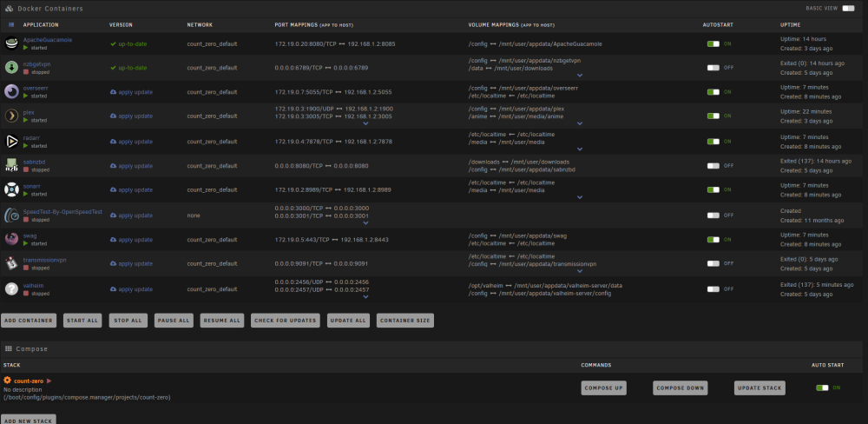Click the list icon beside the Application column header
Image resolution: width=868 pixels, height=424 pixels.
click(x=11, y=25)
